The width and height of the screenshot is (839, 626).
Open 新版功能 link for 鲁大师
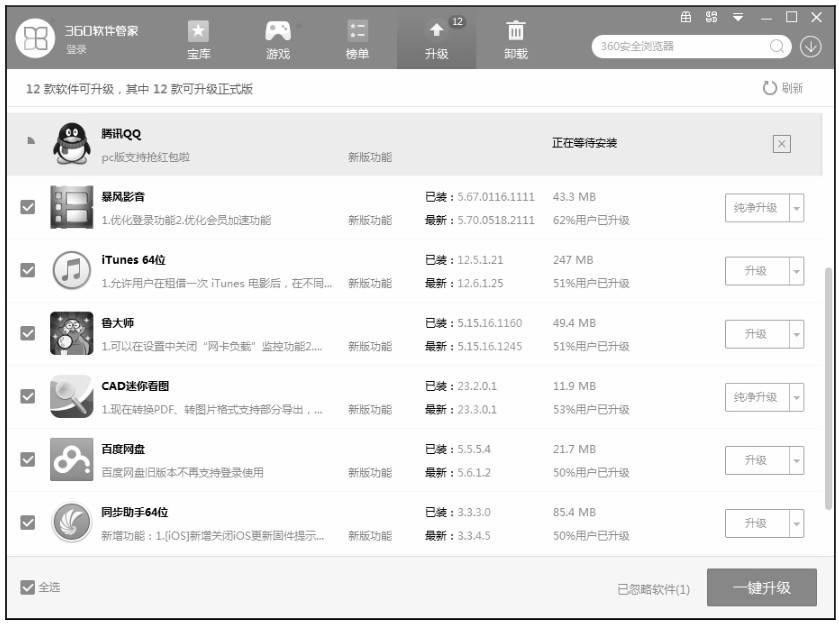pyautogui.click(x=370, y=347)
